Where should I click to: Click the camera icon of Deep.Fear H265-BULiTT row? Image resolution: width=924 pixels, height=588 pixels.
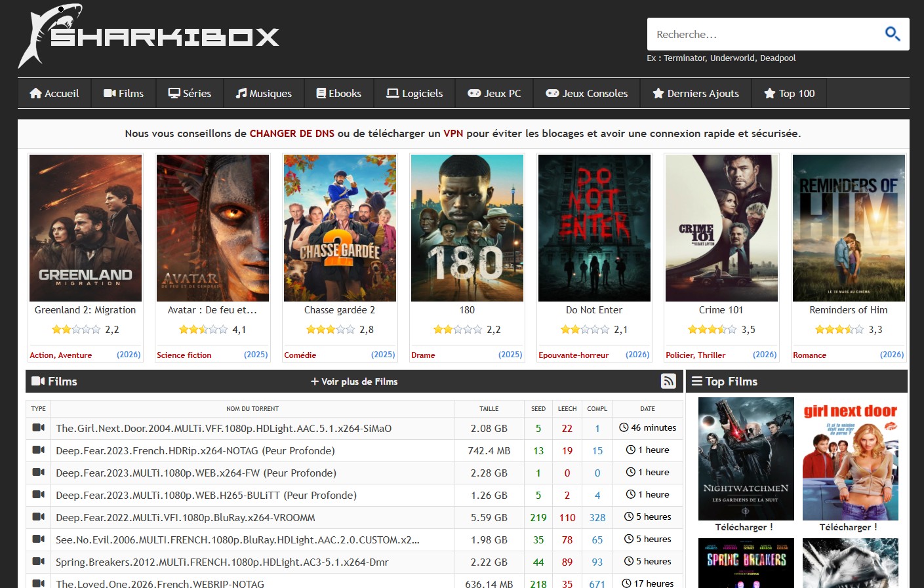[x=39, y=495]
